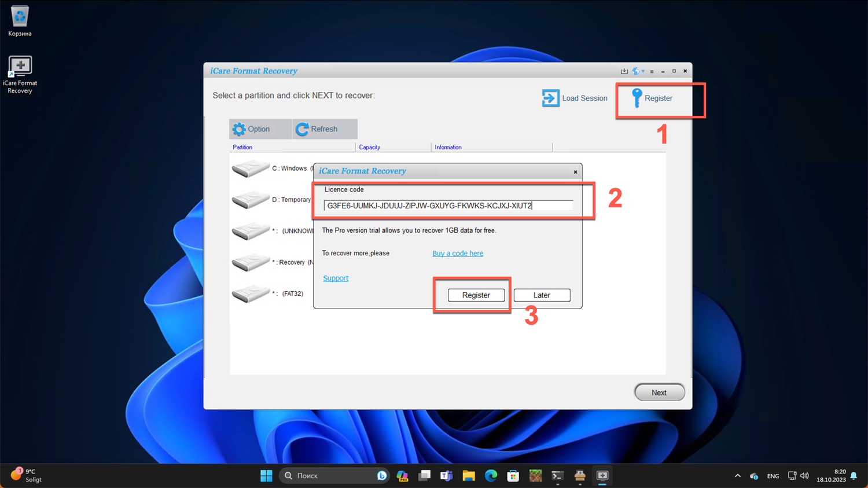Open the hamburger menu in the iCare title bar
The image size is (868, 488).
click(652, 72)
